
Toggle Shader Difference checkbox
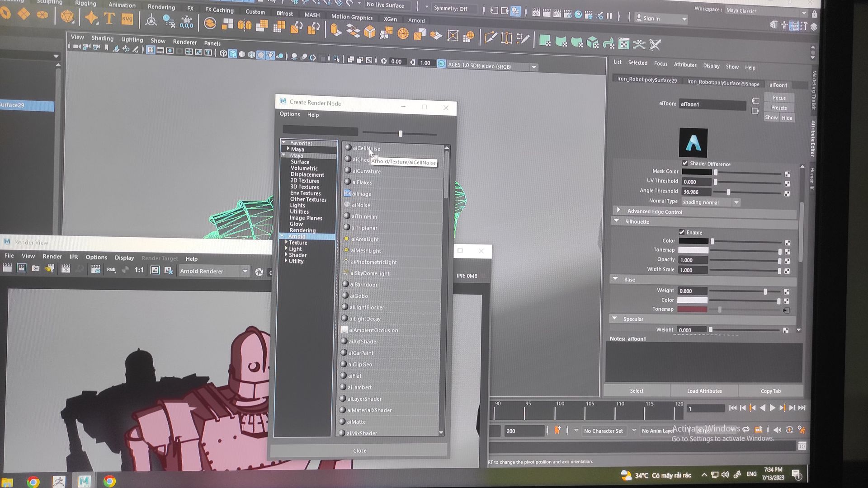point(685,163)
